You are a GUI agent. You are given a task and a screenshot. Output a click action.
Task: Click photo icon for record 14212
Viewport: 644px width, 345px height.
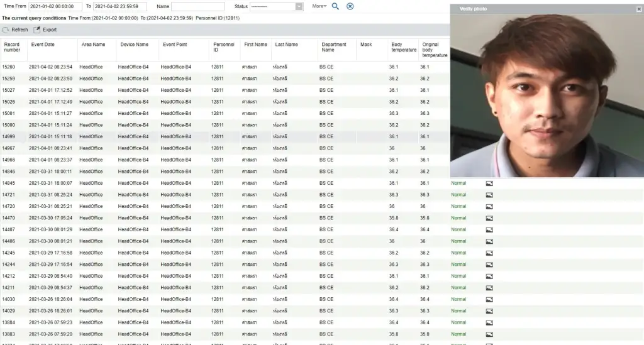[x=489, y=276]
